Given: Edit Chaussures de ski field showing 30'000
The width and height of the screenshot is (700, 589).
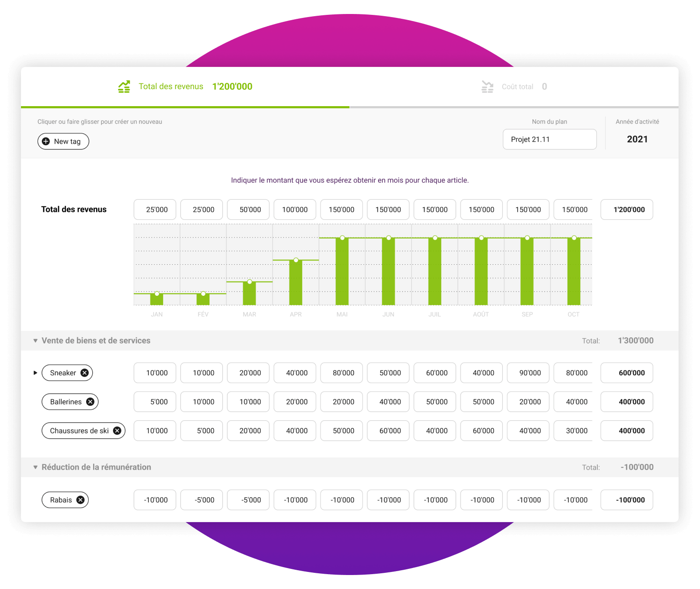Looking at the screenshot, I should coord(573,430).
